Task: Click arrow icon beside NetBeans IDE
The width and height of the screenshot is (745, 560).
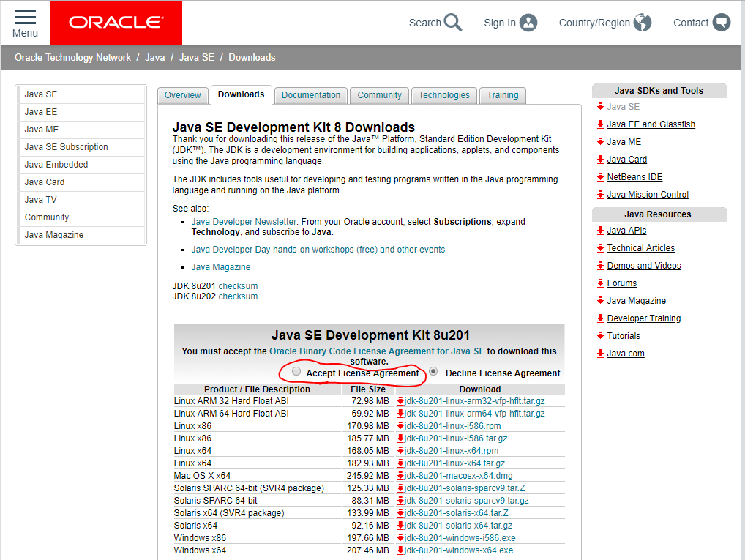Action: 601,177
